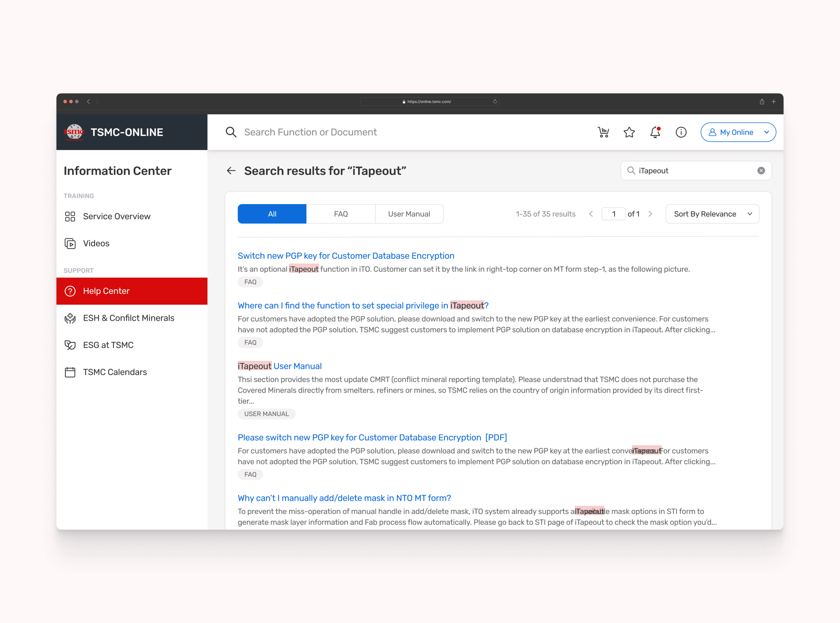This screenshot has width=840, height=623.
Task: Click the FAQ tag under the special privilege result
Action: pyautogui.click(x=250, y=342)
